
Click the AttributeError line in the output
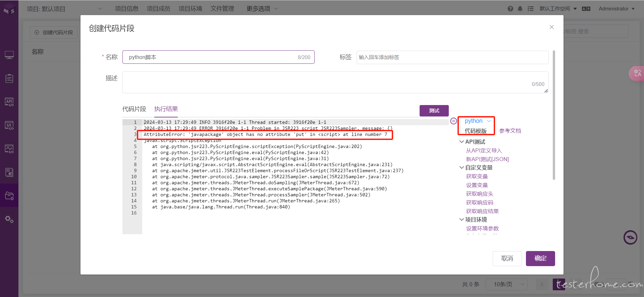click(265, 135)
